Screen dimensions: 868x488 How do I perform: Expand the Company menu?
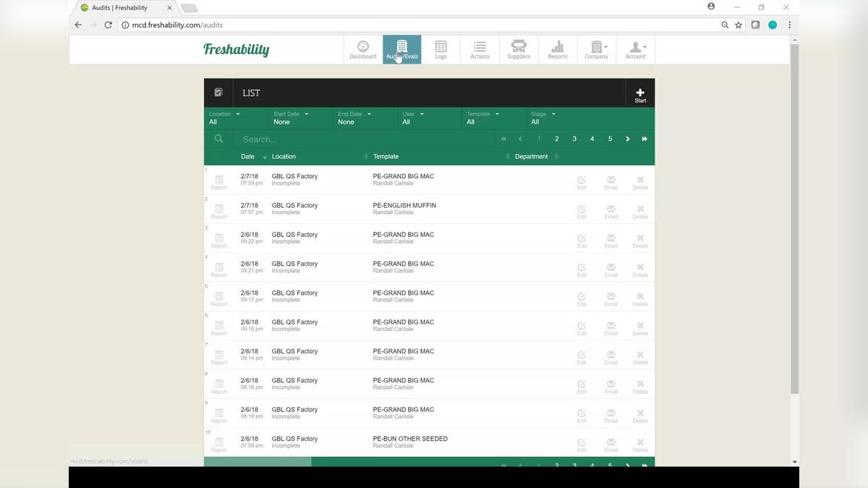pos(597,50)
